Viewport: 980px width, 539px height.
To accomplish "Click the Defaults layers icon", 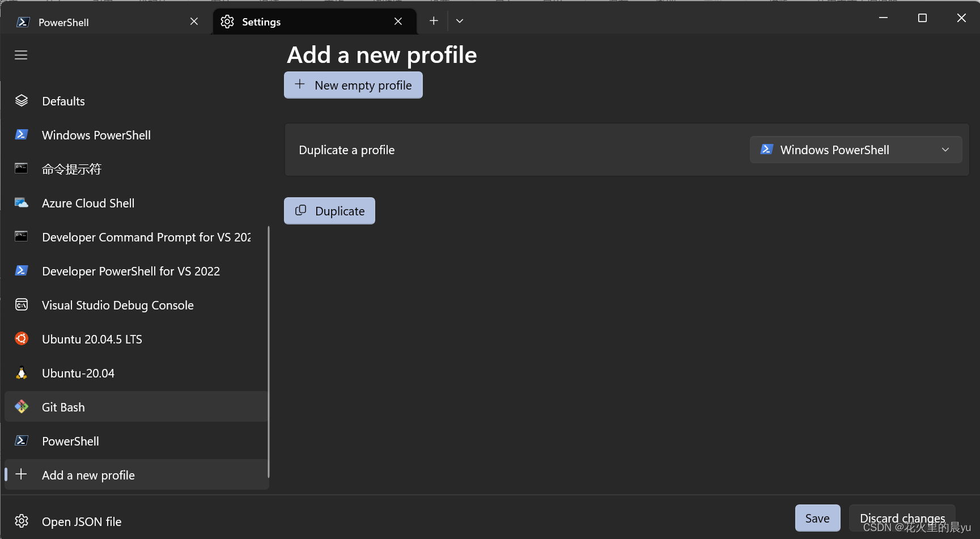I will pyautogui.click(x=22, y=101).
